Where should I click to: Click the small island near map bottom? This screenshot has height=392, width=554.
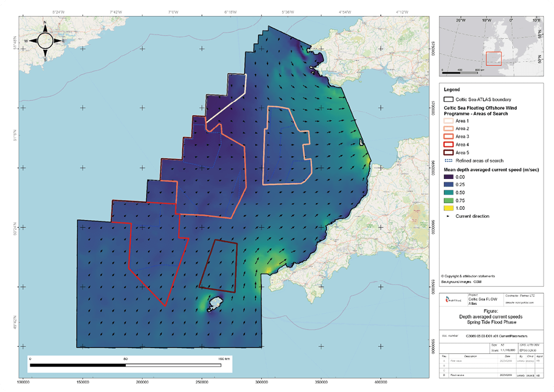(215, 304)
